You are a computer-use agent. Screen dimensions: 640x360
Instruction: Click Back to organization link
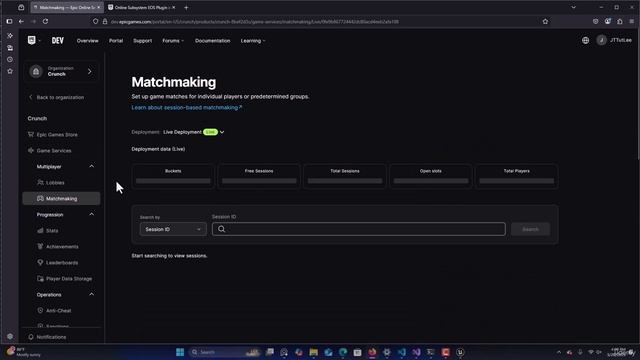pyautogui.click(x=56, y=97)
